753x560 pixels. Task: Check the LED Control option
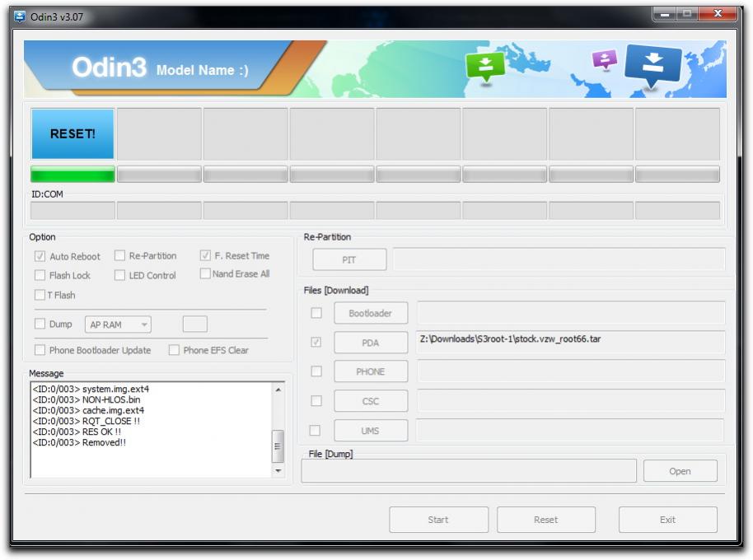tap(119, 275)
